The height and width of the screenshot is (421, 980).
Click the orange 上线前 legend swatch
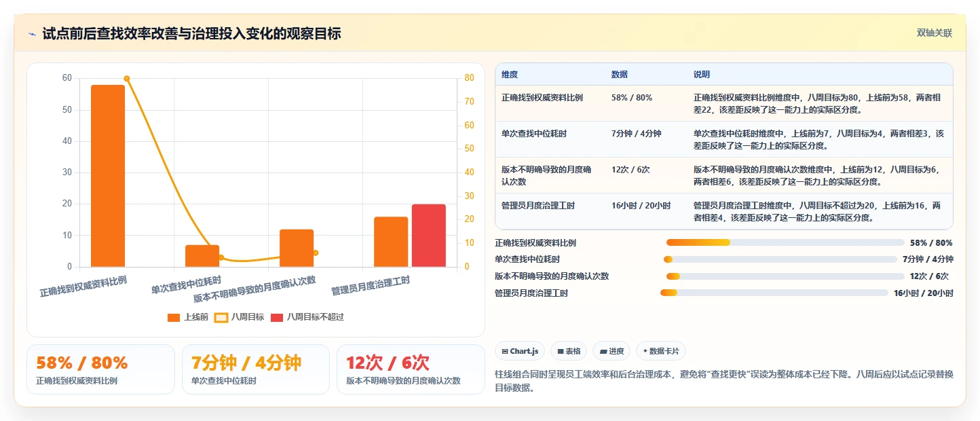(x=174, y=317)
